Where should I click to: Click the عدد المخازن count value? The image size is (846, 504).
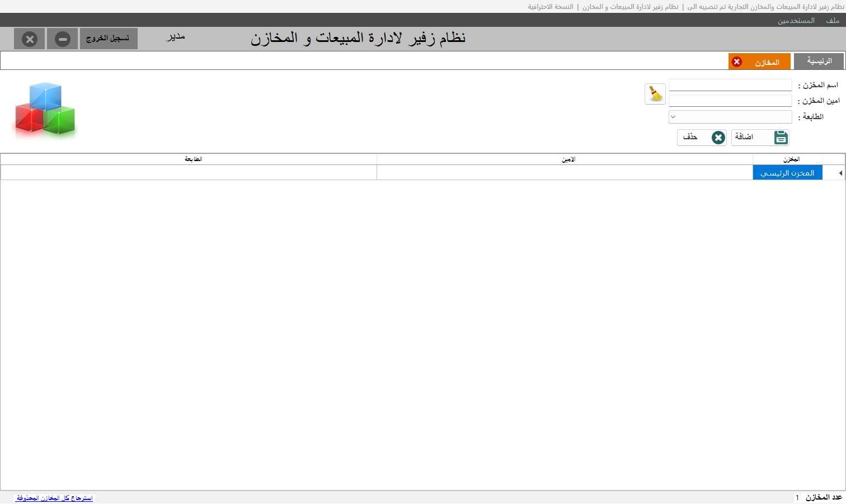(x=797, y=497)
